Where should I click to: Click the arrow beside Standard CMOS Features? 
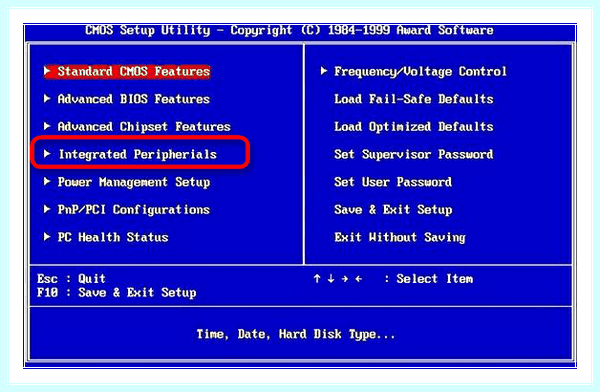click(x=47, y=71)
